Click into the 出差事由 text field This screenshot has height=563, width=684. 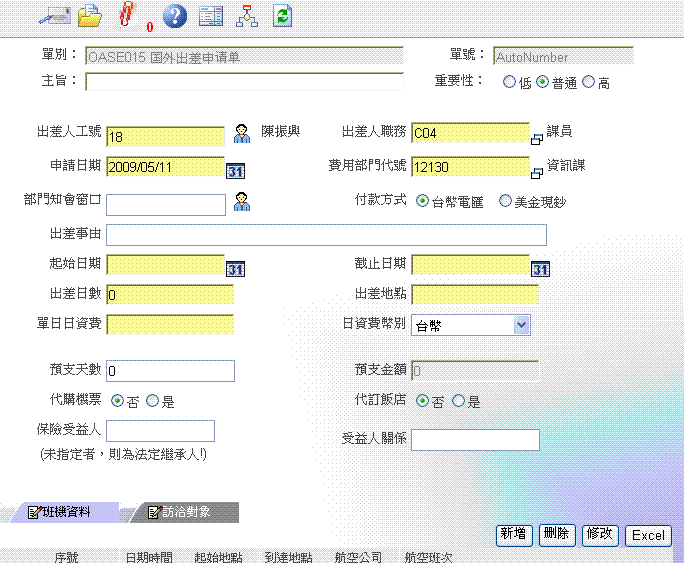pyautogui.click(x=326, y=235)
